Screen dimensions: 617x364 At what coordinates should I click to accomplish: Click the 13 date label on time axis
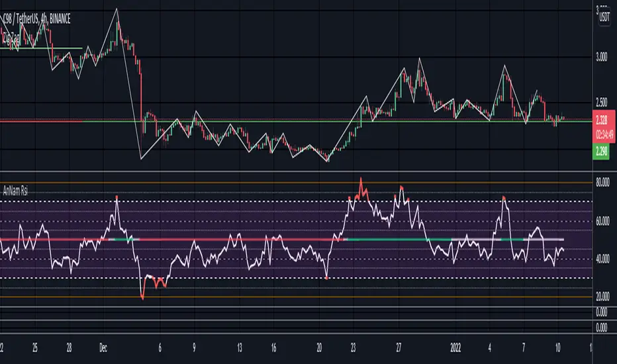[x=239, y=348]
